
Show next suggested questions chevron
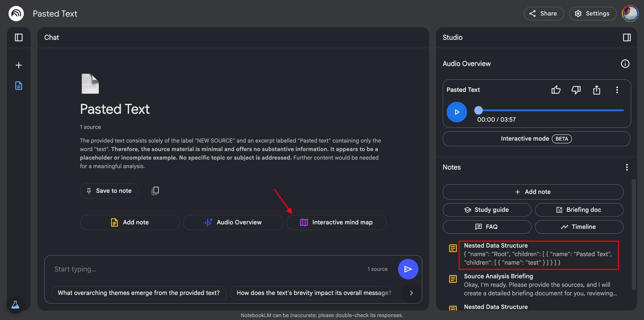(x=411, y=293)
